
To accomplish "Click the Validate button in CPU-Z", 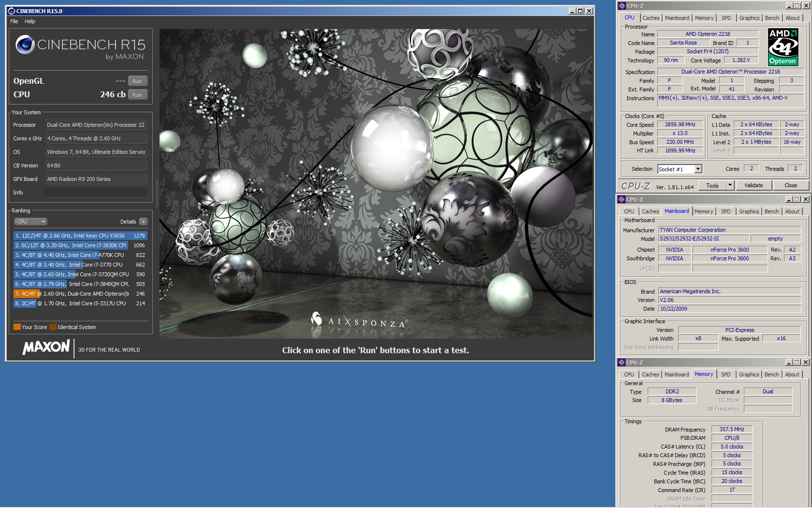I will click(x=754, y=185).
